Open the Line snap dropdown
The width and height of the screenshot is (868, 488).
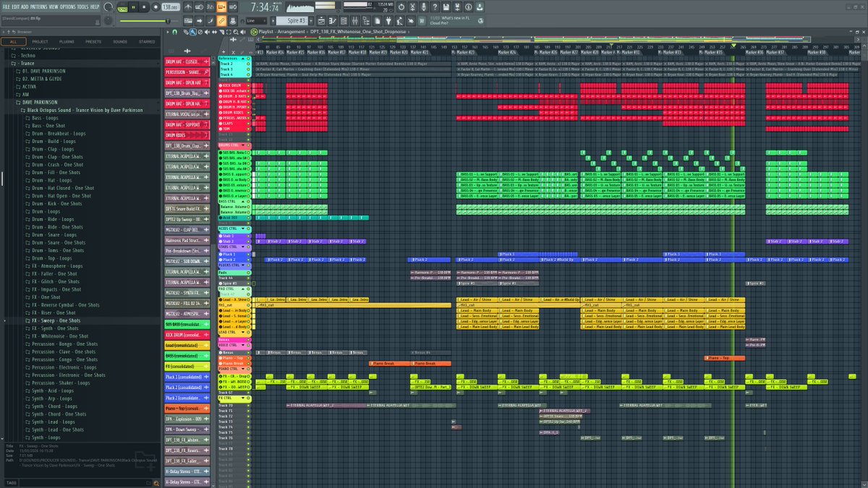[x=257, y=21]
